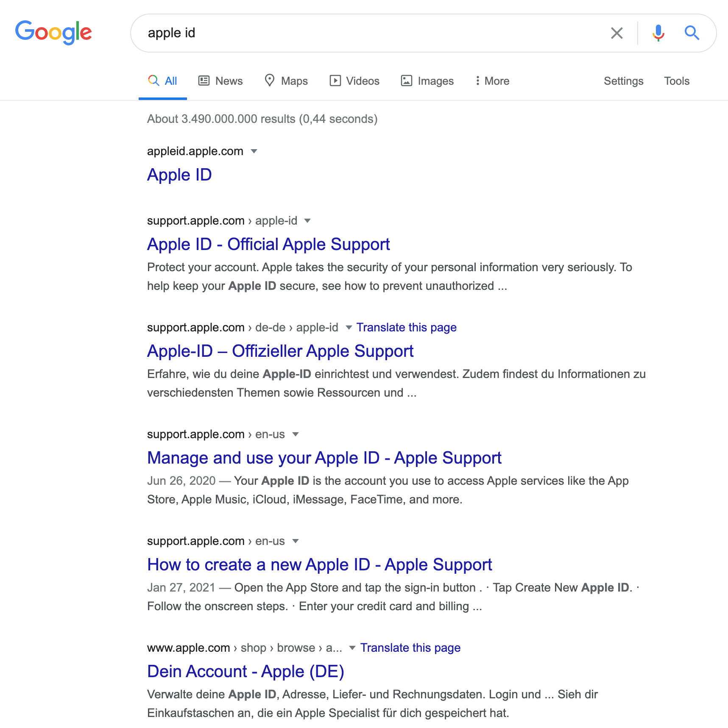
Task: Open the Dein Account - Apple (DE) result
Action: tap(245, 672)
